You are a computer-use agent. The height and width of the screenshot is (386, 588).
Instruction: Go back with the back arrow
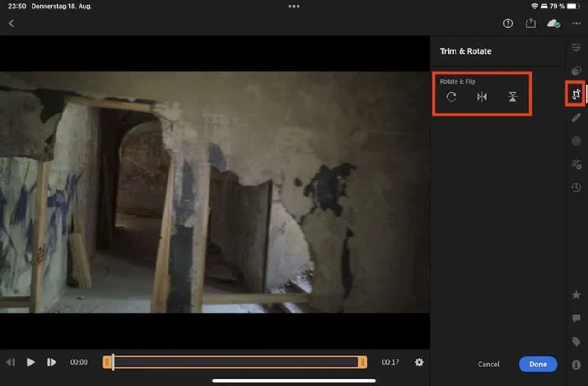click(x=11, y=24)
